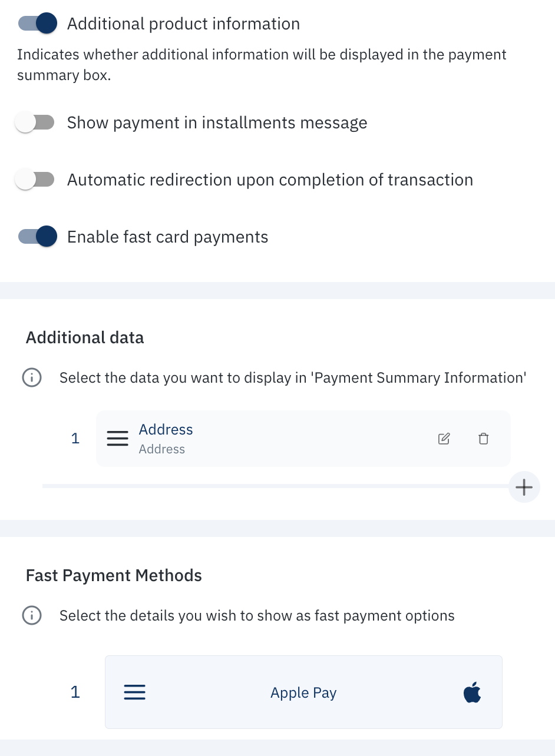Disable the fast card payments switch
Viewport: 555px width, 756px height.
point(37,237)
